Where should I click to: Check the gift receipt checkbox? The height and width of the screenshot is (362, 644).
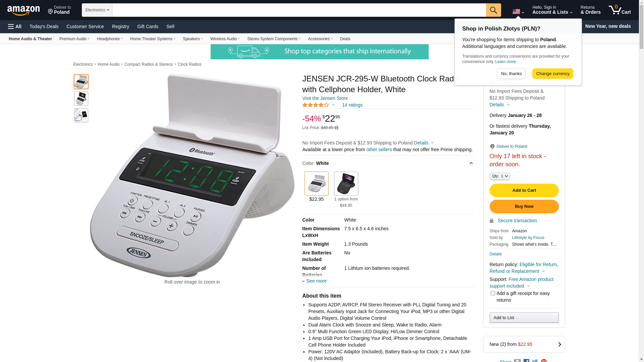pos(493,293)
